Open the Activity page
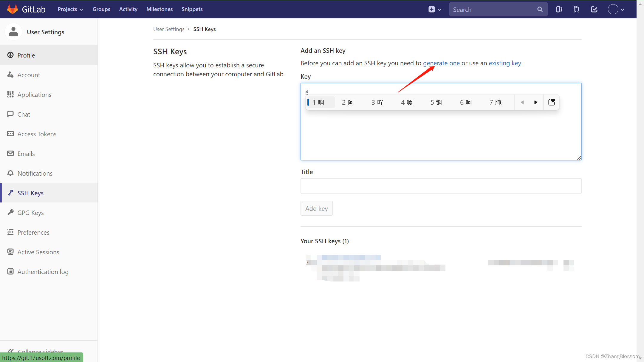644x362 pixels. click(x=128, y=9)
